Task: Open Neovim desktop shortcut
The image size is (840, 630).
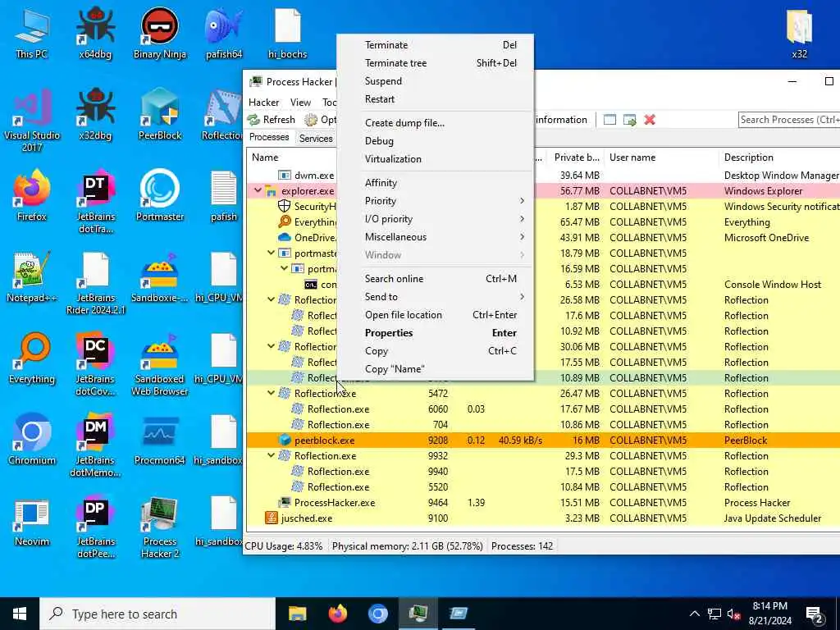Action: [32, 521]
